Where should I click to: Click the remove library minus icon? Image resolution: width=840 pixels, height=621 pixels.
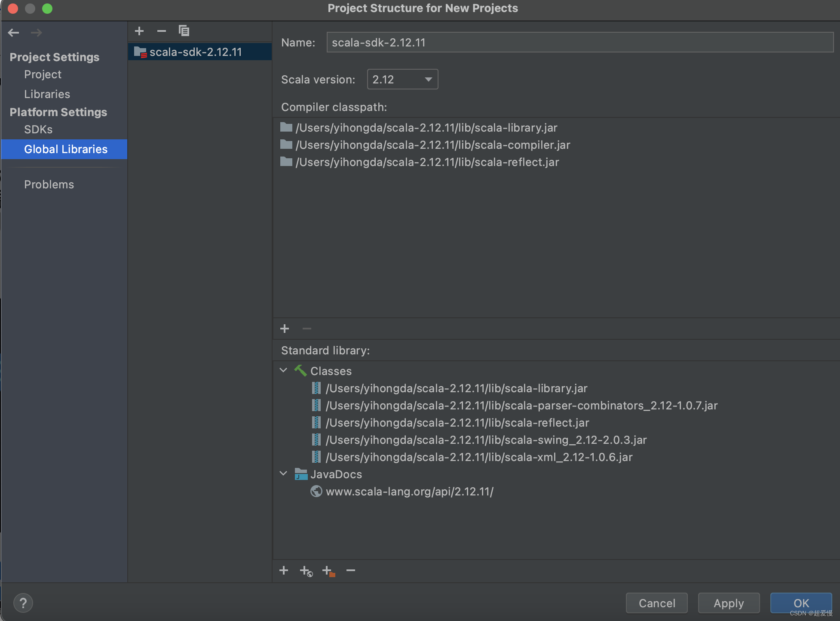pos(162,31)
